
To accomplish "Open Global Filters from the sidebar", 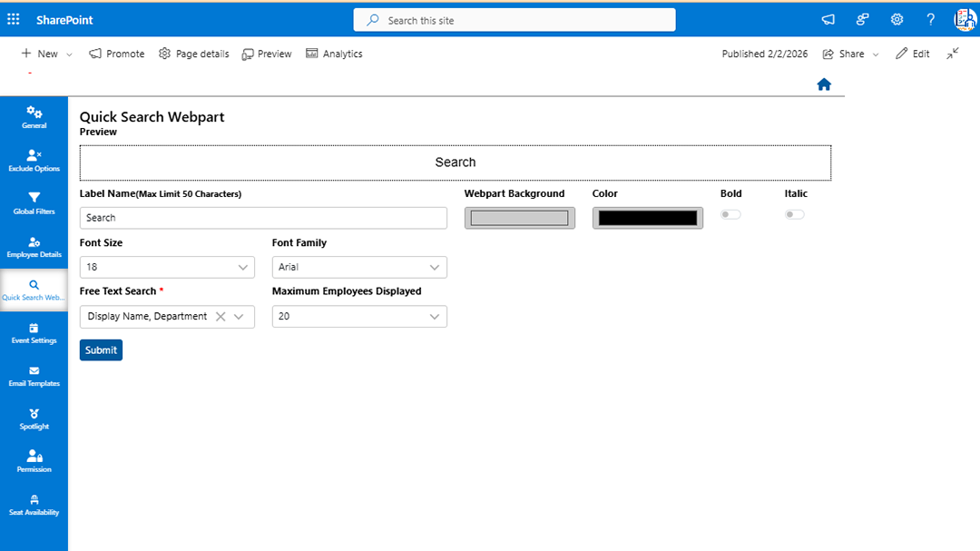I will pyautogui.click(x=34, y=204).
